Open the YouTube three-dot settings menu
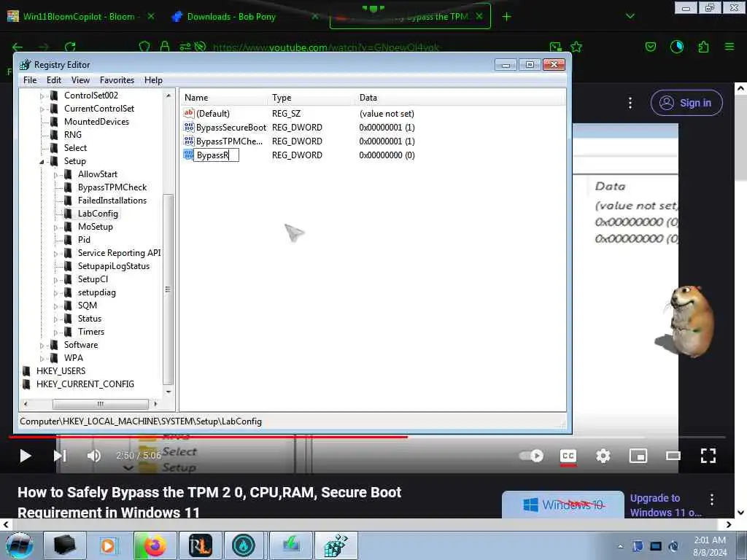This screenshot has height=560, width=747. click(630, 103)
